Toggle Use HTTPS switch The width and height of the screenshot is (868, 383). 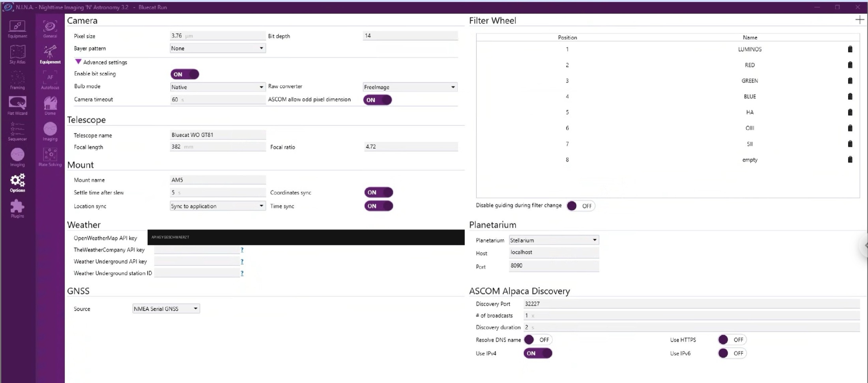(732, 340)
